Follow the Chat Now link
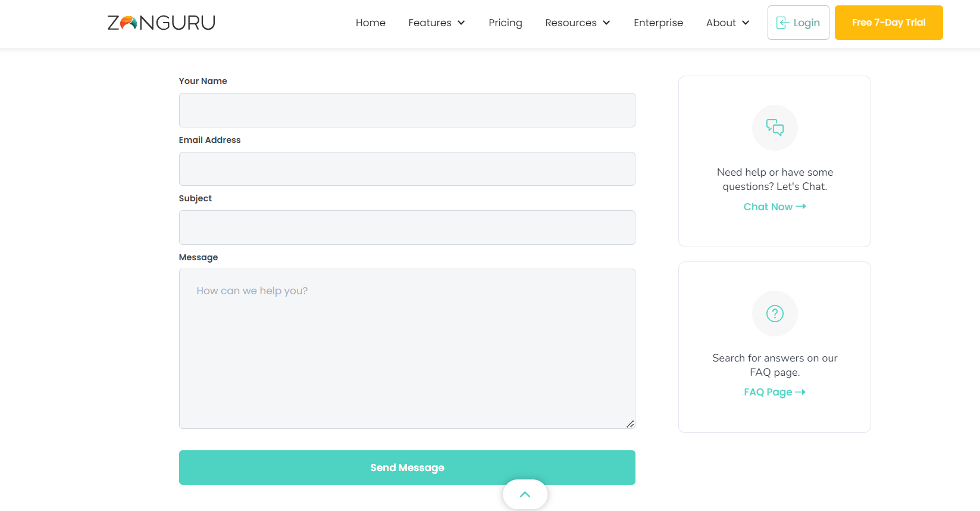Screen dimensions: 980x511 click(775, 207)
